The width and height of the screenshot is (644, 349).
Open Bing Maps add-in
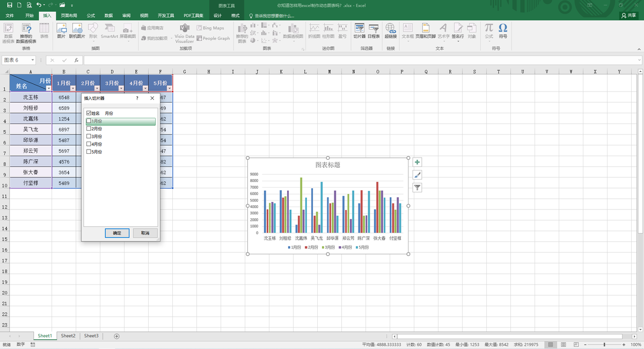coord(210,28)
